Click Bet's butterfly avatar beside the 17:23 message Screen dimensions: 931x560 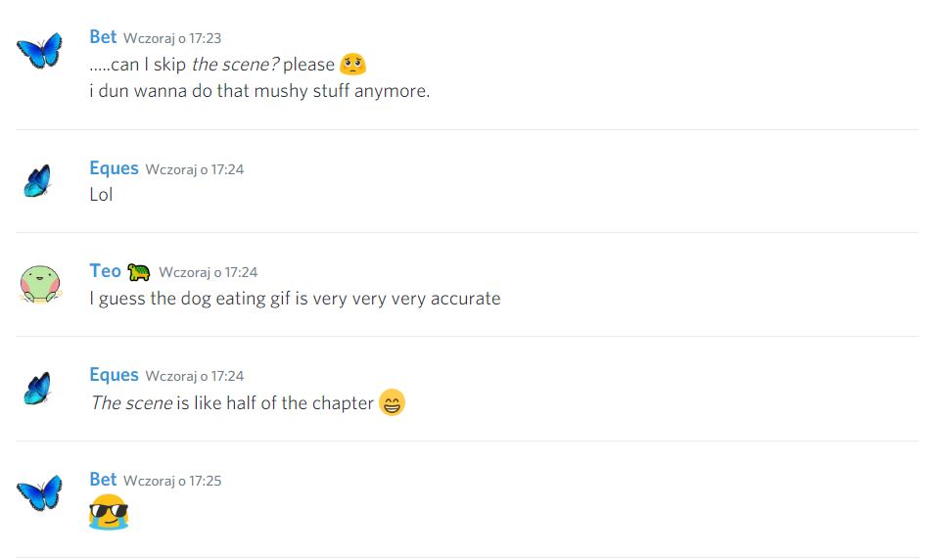pos(39,50)
